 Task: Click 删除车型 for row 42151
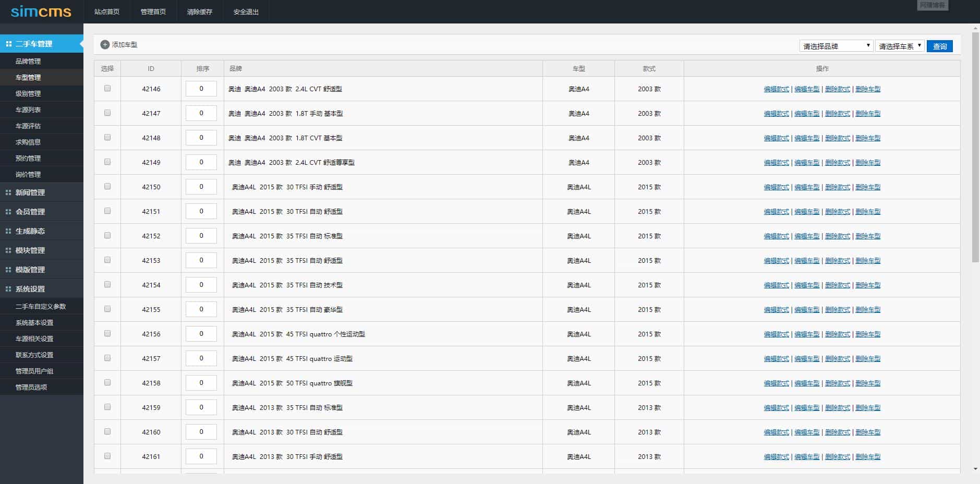[x=868, y=212]
